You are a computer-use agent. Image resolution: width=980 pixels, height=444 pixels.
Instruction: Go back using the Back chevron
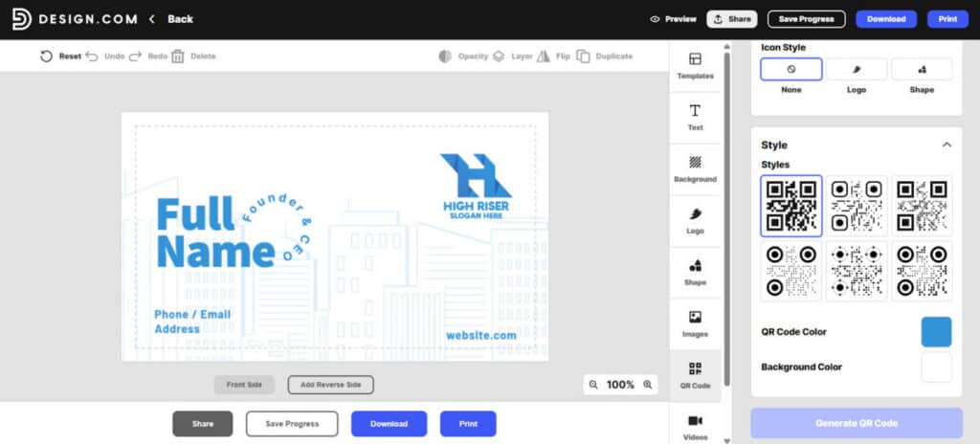152,19
